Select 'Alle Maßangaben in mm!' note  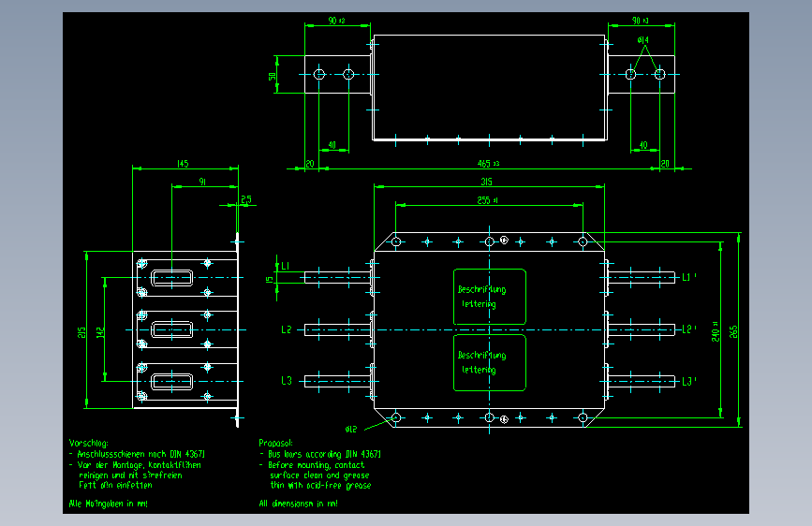109,504
